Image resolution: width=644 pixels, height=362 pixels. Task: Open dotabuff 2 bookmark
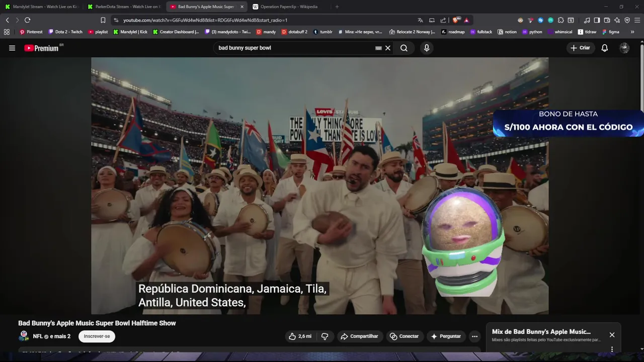pos(294,32)
